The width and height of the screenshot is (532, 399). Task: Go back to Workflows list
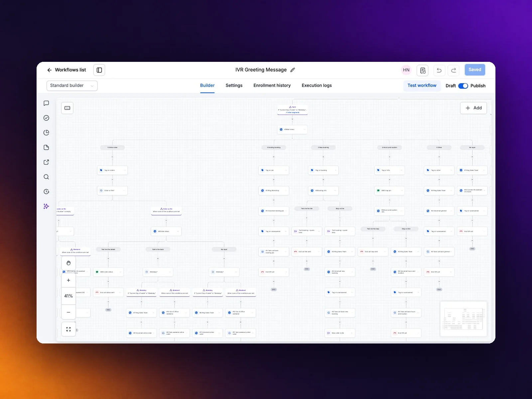66,70
